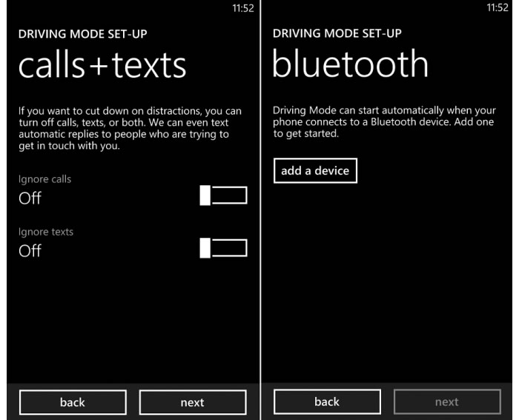Toggle the Ignore calls switch
519x420 pixels.
point(223,195)
